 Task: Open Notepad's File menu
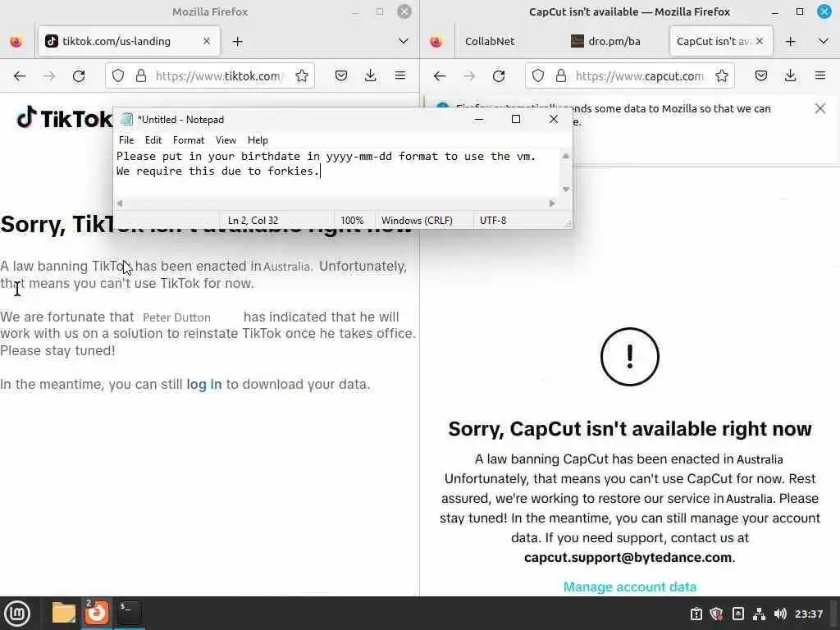pyautogui.click(x=126, y=140)
